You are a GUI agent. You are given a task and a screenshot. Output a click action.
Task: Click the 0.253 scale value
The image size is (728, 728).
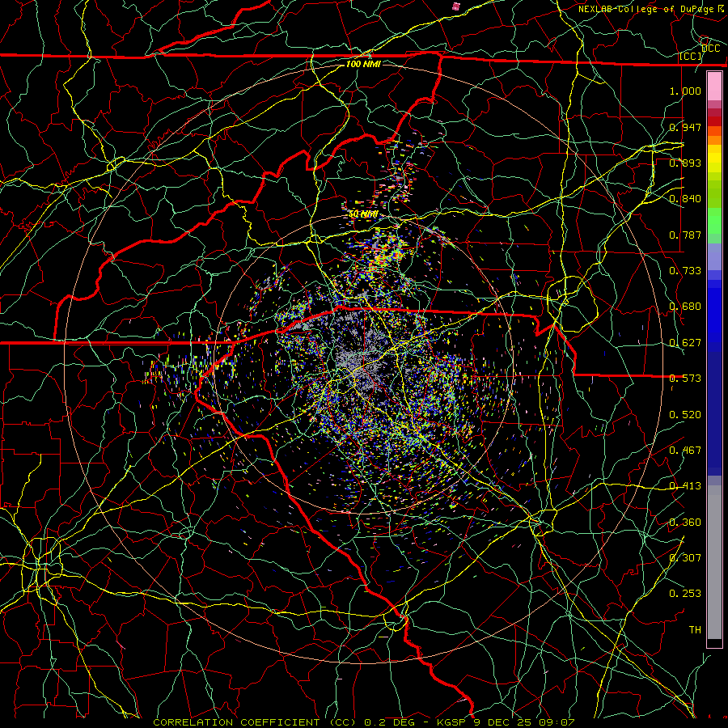[685, 594]
